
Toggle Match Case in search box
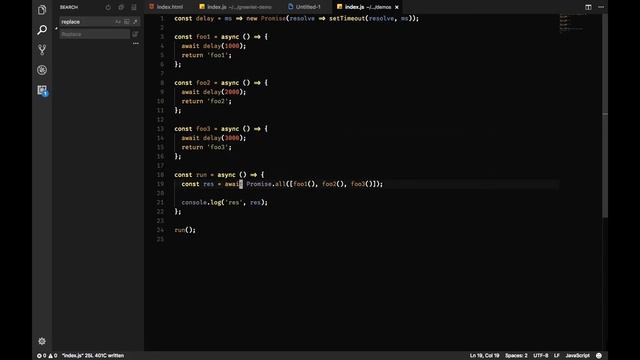(118, 22)
